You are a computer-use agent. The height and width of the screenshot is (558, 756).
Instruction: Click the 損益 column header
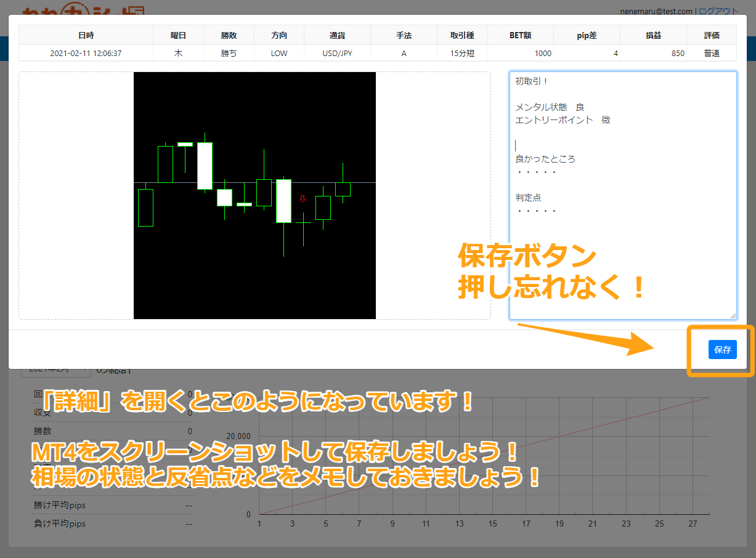[654, 35]
